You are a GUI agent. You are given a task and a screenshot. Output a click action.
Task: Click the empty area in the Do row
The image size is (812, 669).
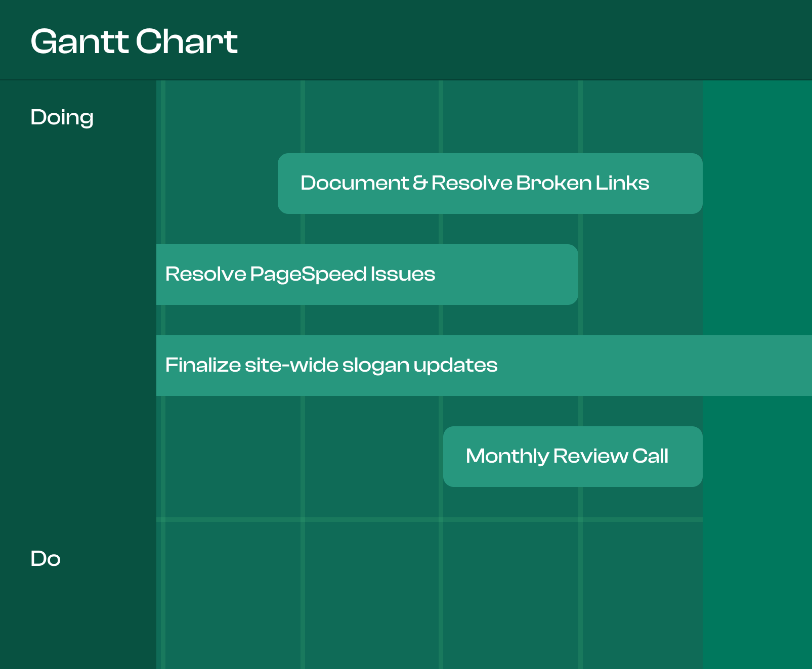(x=354, y=597)
